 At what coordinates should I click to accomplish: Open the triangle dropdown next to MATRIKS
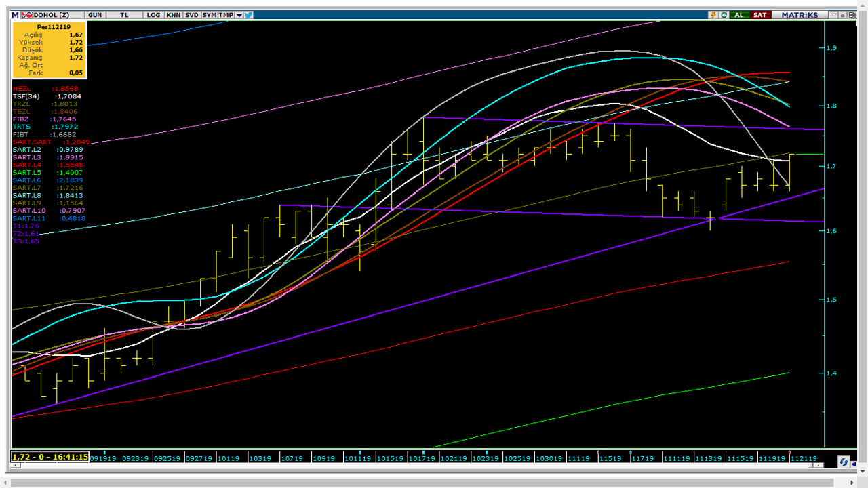(833, 15)
